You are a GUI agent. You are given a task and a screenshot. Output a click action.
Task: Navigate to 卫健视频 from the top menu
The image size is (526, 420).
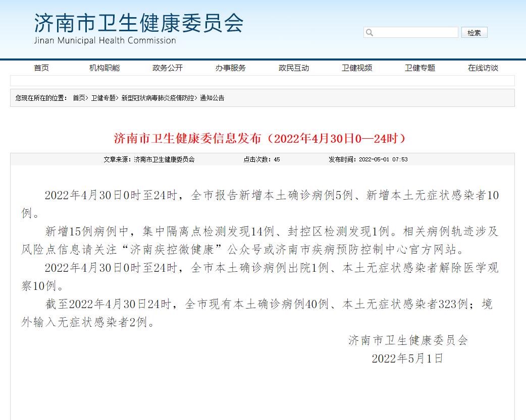click(357, 68)
